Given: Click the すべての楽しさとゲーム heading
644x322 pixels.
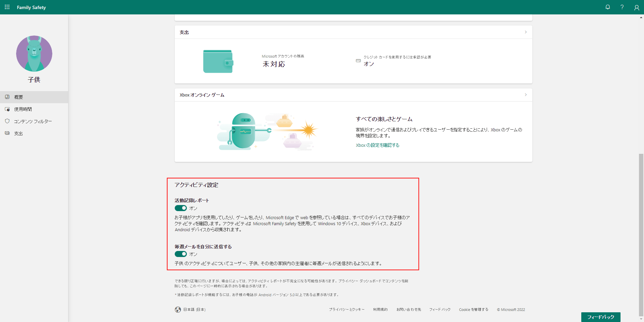Looking at the screenshot, I should click(384, 119).
